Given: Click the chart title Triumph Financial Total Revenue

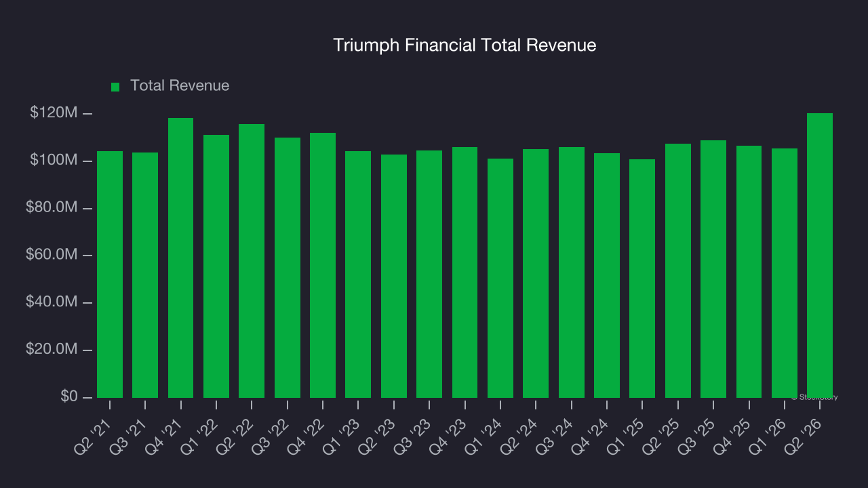Looking at the screenshot, I should [465, 45].
